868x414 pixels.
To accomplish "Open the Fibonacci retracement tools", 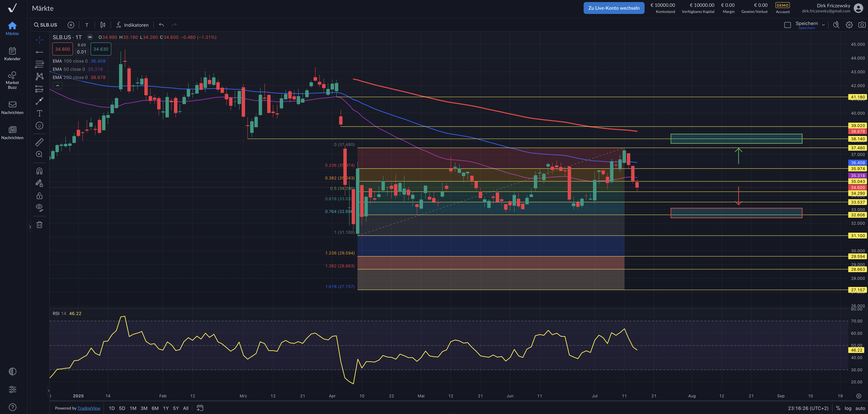I will pos(39,64).
